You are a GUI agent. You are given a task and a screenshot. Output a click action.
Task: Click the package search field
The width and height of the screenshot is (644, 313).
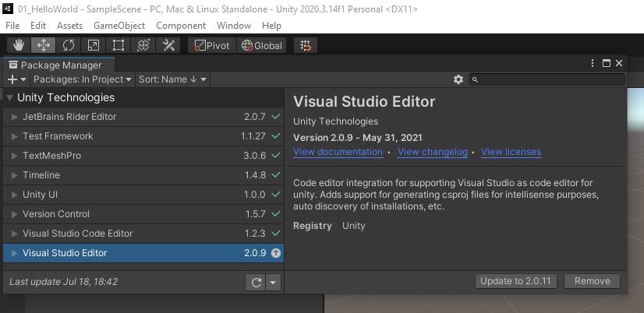[547, 79]
